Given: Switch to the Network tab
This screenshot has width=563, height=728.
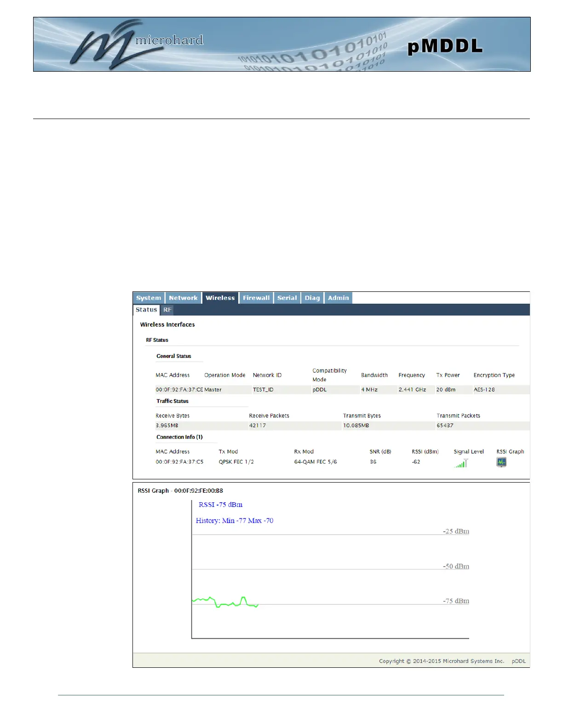Looking at the screenshot, I should 183,298.
